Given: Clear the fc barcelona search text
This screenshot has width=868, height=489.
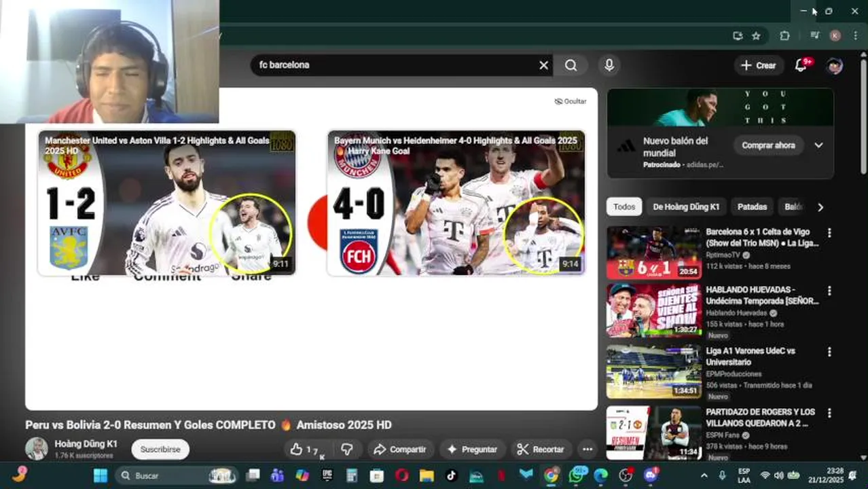Looking at the screenshot, I should click(543, 65).
